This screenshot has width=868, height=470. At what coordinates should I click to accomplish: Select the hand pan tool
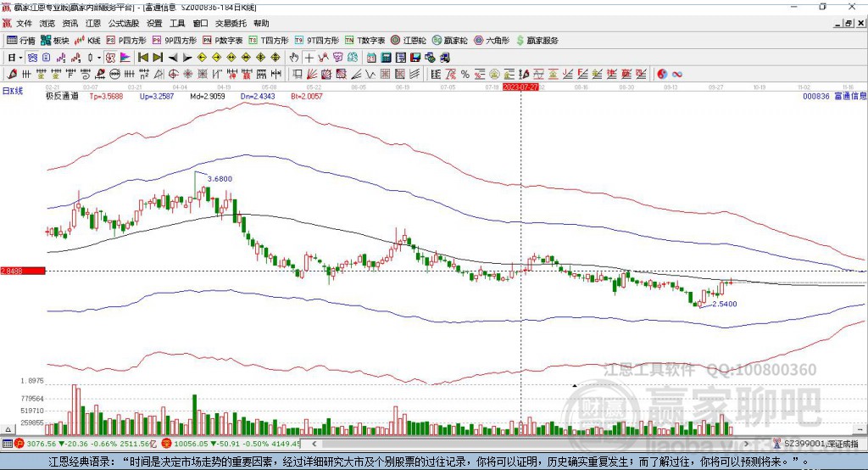pyautogui.click(x=293, y=58)
